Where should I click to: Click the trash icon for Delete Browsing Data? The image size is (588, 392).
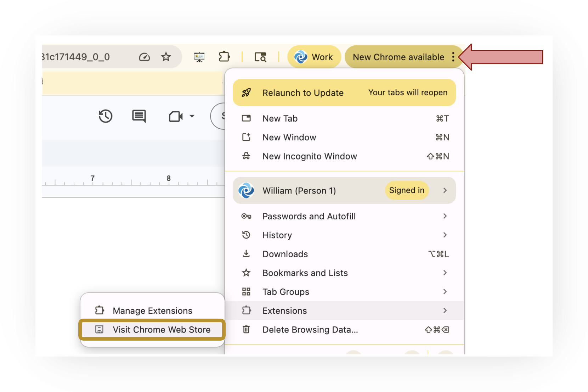[x=246, y=330]
